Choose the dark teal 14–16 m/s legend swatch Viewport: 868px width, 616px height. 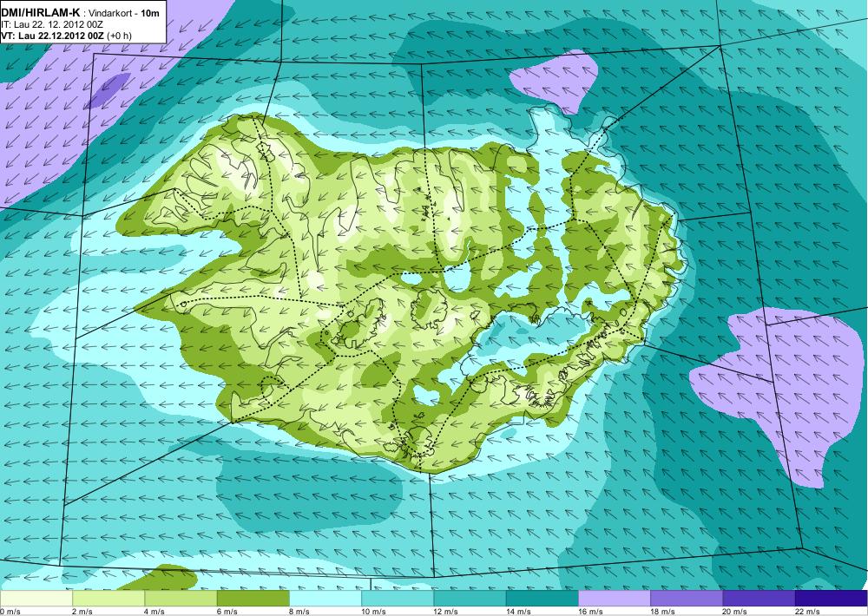tap(542, 599)
